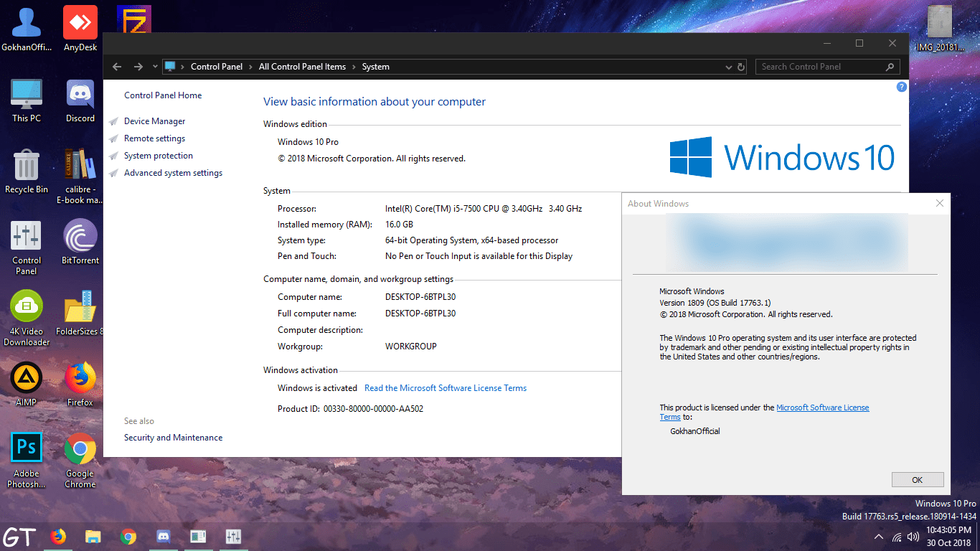Select System breadcrumb in address bar
The height and width of the screenshot is (551, 980).
[376, 67]
